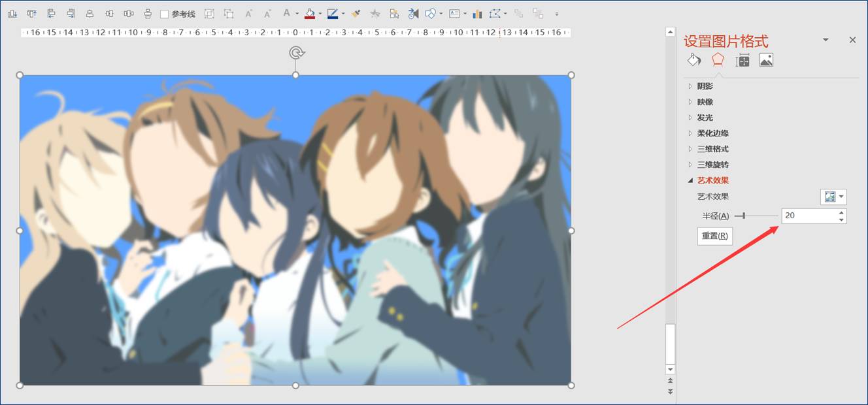
Task: Click the distribute vertically icon
Action: pyautogui.click(x=148, y=14)
